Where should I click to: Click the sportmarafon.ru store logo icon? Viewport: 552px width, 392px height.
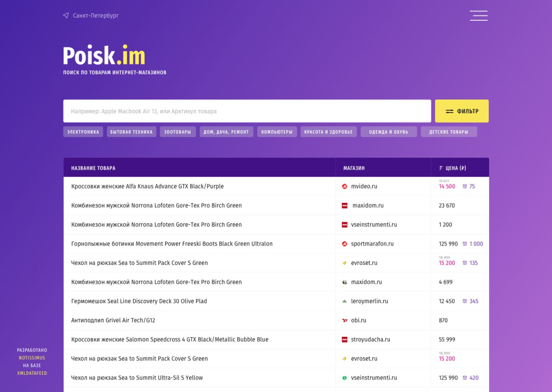pyautogui.click(x=345, y=244)
